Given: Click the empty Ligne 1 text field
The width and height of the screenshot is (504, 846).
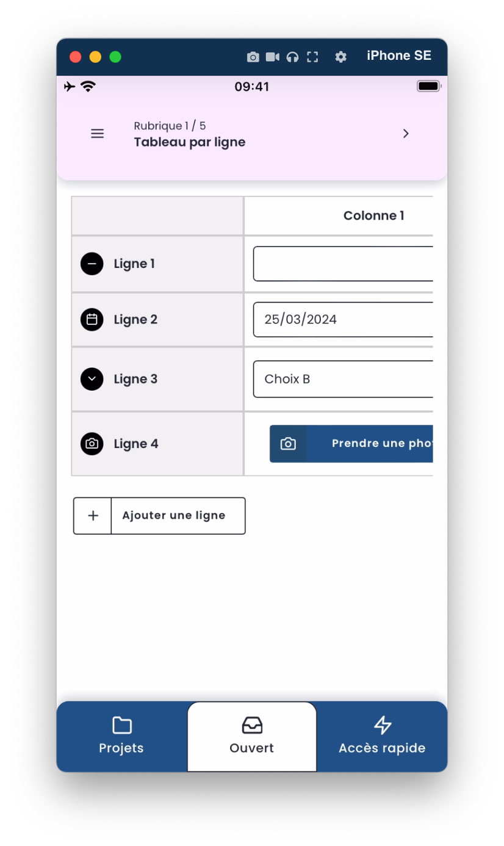Looking at the screenshot, I should (343, 264).
